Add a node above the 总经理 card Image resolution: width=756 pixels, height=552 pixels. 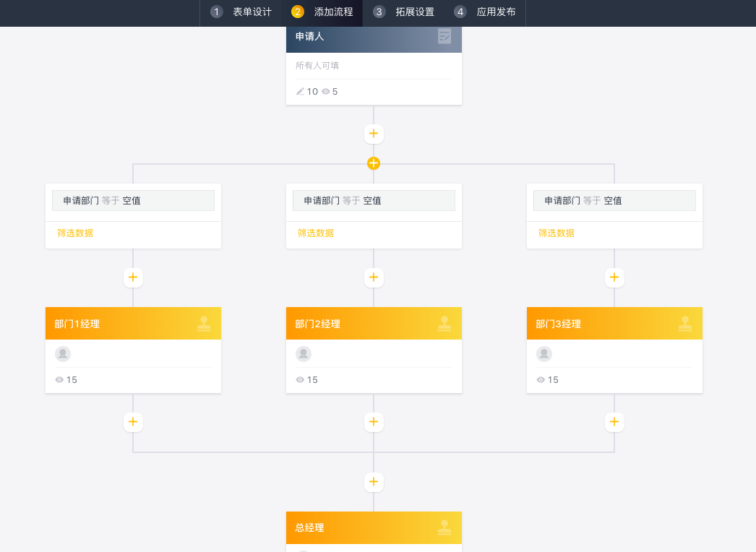coord(374,482)
